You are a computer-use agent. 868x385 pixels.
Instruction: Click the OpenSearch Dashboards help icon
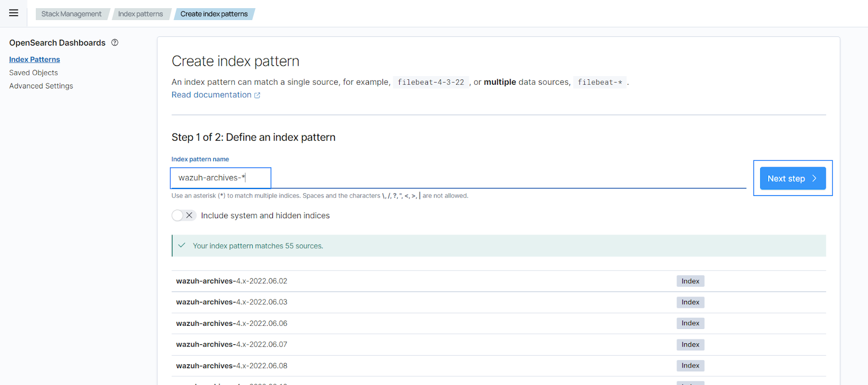click(x=114, y=42)
